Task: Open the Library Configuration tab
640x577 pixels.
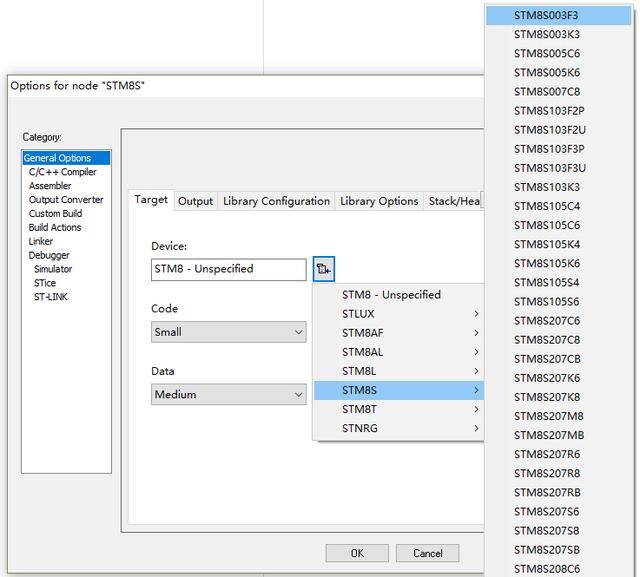Action: [x=276, y=201]
